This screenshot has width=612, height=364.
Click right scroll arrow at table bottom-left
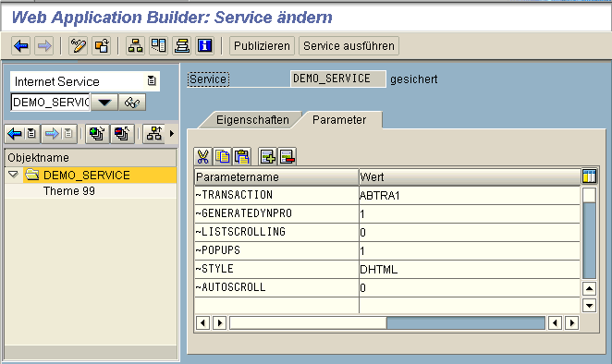[x=220, y=323]
